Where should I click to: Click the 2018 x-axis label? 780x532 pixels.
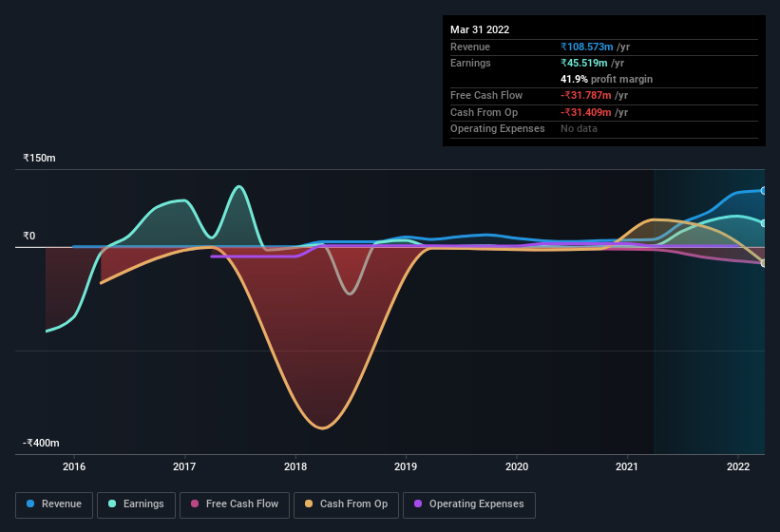point(295,466)
